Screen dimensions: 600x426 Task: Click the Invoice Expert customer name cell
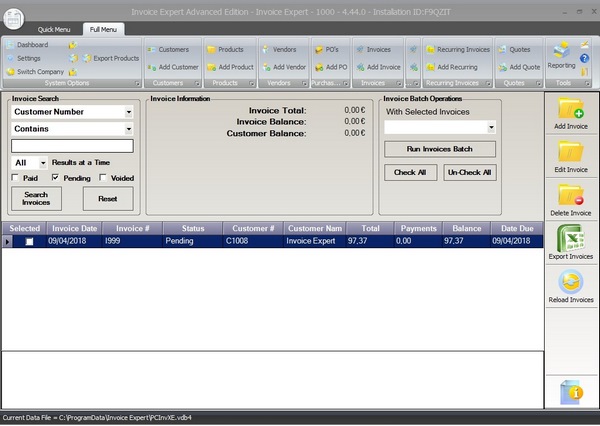click(315, 241)
